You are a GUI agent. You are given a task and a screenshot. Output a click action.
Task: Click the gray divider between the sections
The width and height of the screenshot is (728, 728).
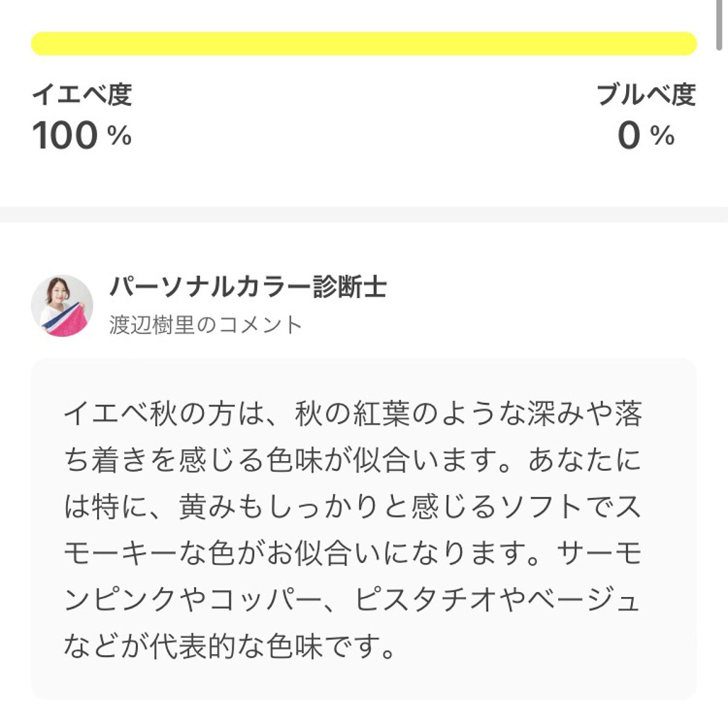pyautogui.click(x=364, y=214)
